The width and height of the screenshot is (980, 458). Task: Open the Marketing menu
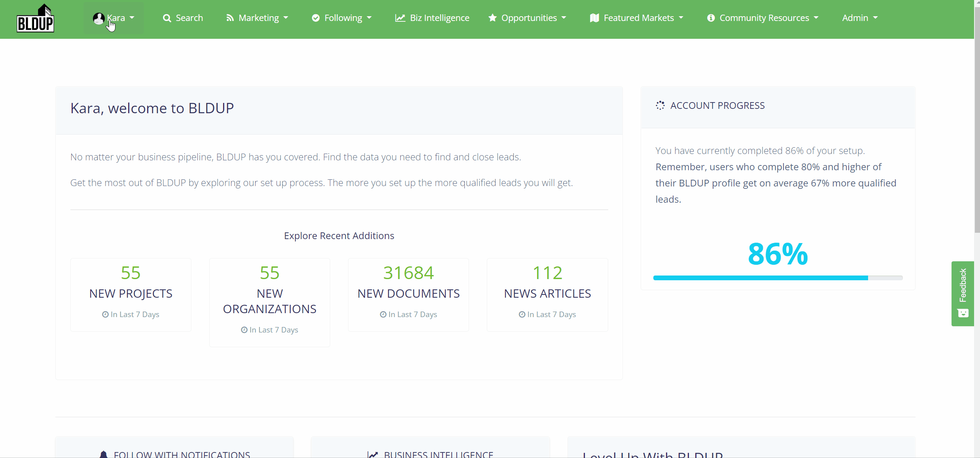(x=257, y=18)
